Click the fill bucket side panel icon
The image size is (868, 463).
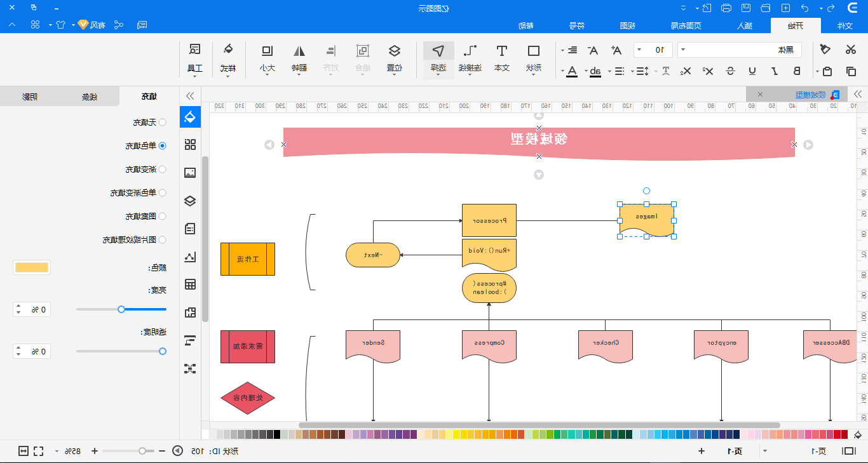click(190, 117)
